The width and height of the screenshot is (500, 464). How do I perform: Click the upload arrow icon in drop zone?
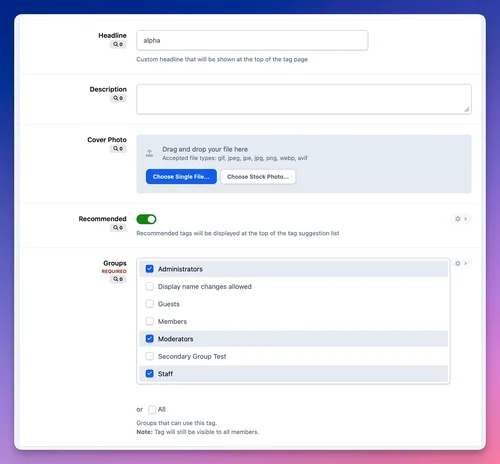[149, 153]
